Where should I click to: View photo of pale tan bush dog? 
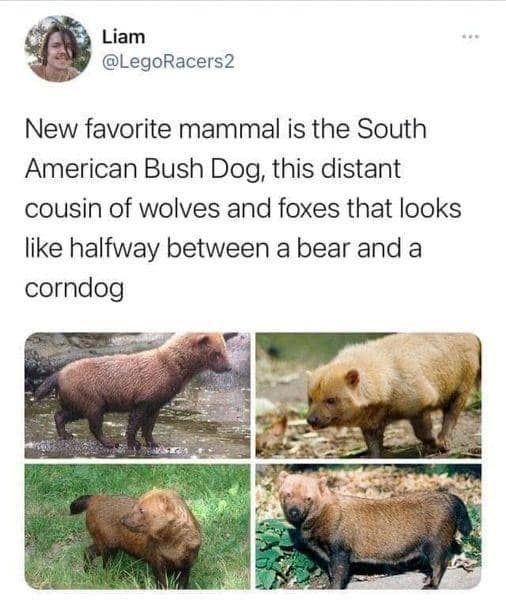(368, 395)
